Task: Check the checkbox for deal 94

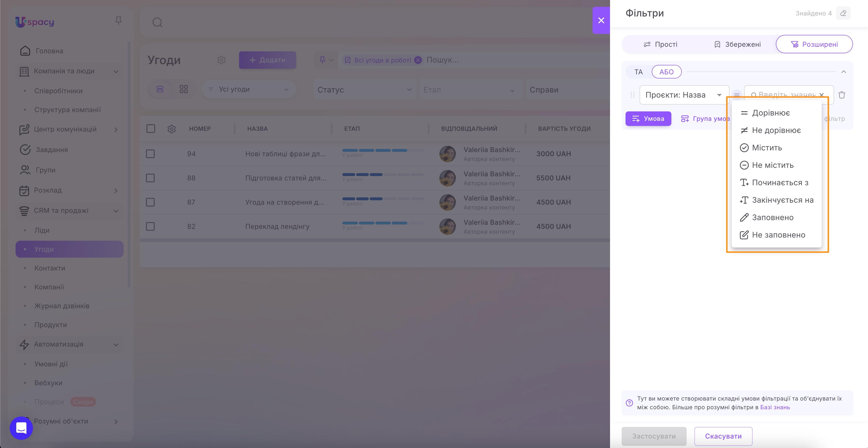Action: [x=150, y=154]
